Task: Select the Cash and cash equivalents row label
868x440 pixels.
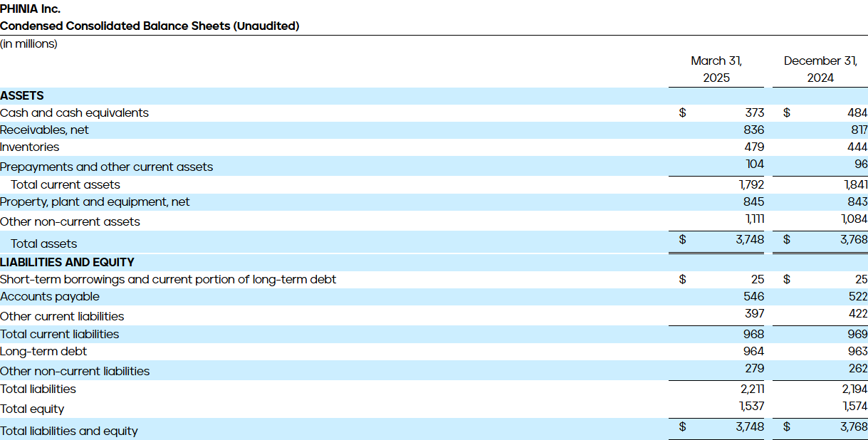Action: [x=75, y=112]
